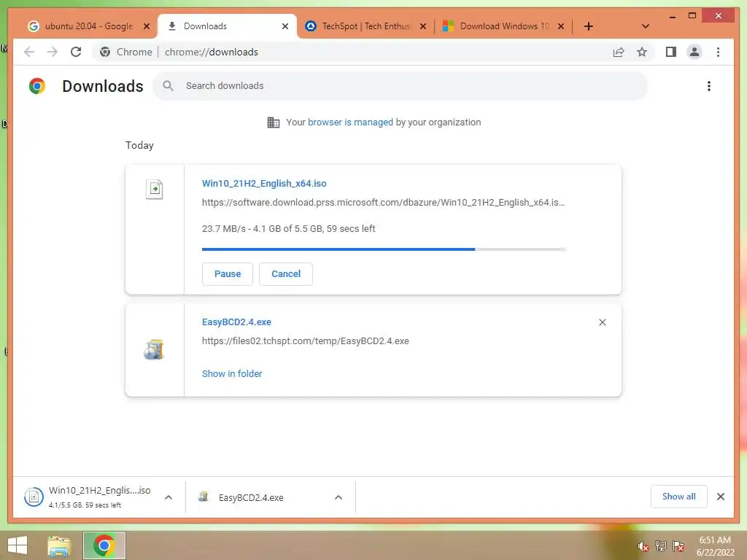Open the side panel icon
The width and height of the screenshot is (747, 560).
(671, 52)
